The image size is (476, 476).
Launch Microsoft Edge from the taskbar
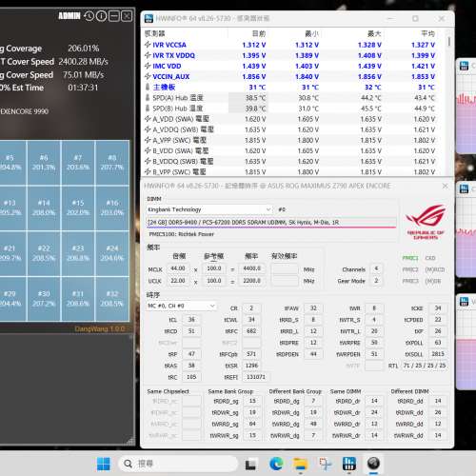pos(276,464)
